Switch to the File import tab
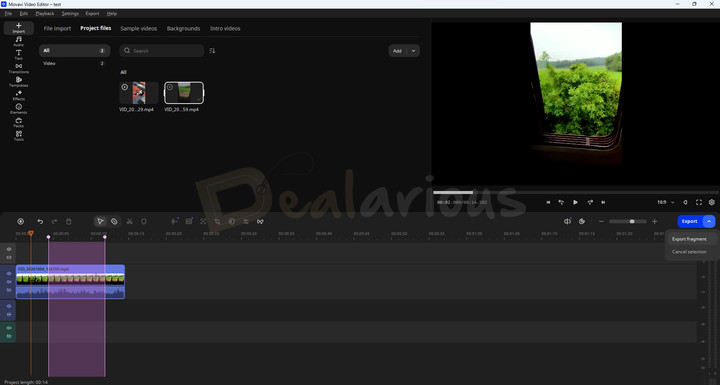The image size is (720, 385). (x=57, y=28)
